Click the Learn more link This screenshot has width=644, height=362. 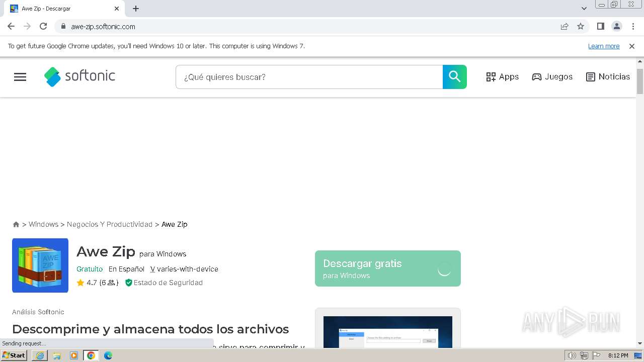[x=604, y=46]
